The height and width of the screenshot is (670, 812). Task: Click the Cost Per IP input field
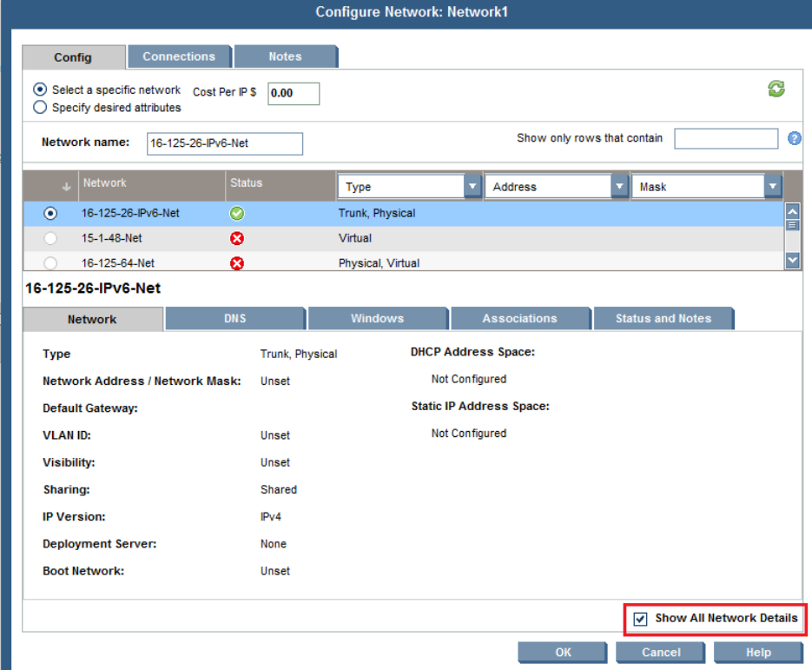(294, 93)
